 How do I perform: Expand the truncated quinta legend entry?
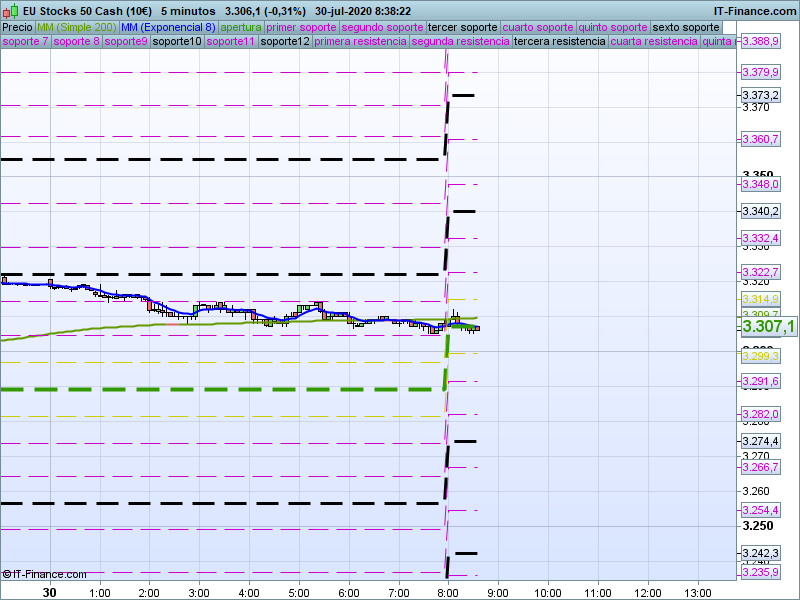pyautogui.click(x=717, y=42)
